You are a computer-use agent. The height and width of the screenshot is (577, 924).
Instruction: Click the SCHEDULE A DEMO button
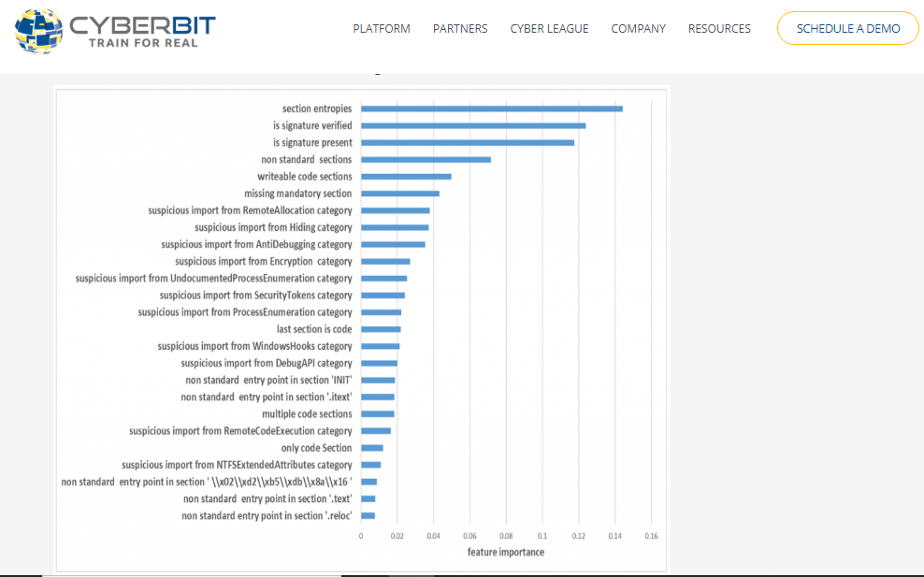[848, 28]
